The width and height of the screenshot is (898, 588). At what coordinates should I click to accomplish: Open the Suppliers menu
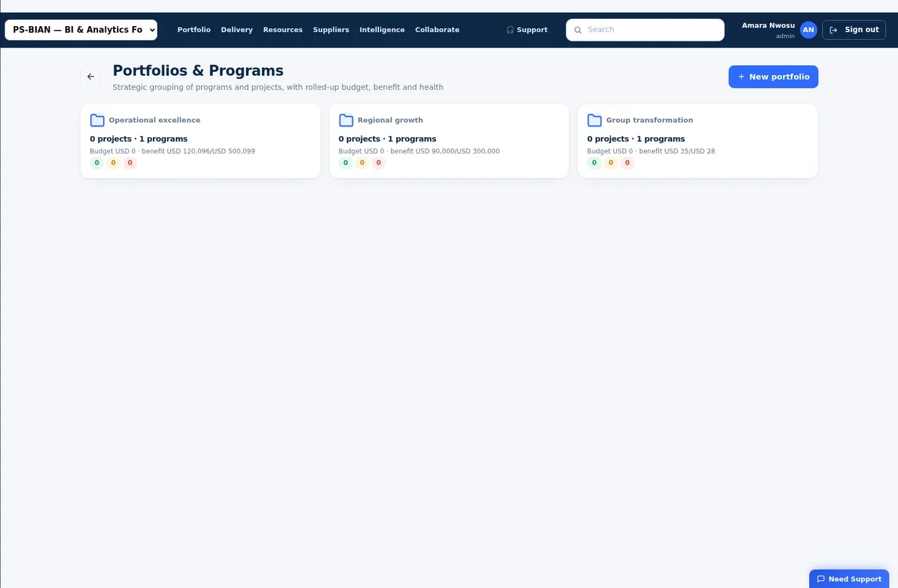pos(331,30)
